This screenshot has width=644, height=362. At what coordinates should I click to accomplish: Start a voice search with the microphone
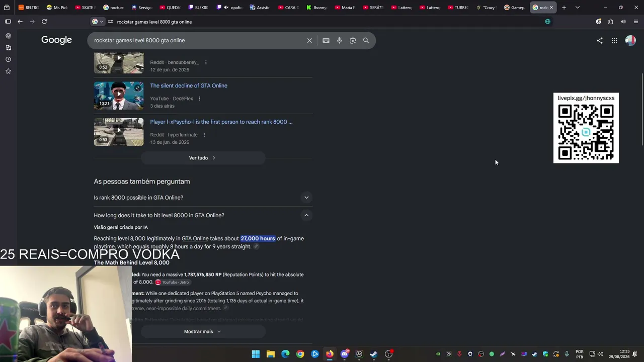point(340,41)
